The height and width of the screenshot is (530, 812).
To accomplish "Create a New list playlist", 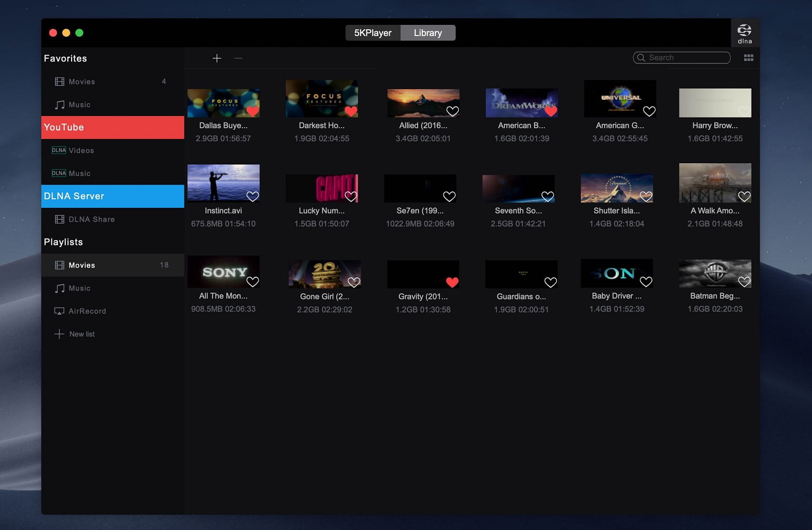I will [x=82, y=334].
